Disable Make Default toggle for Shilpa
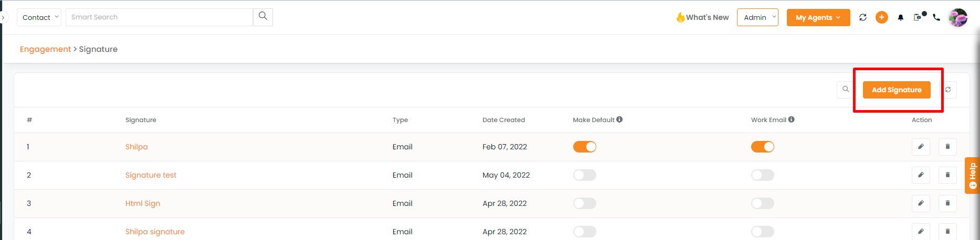The height and width of the screenshot is (240, 980). (x=584, y=147)
